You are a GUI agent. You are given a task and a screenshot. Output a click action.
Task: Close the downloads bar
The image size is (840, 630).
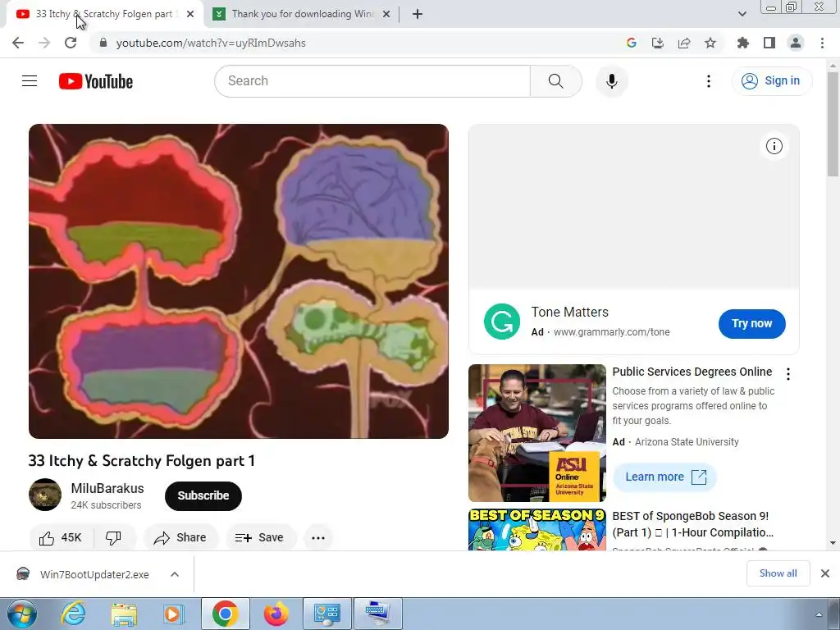pyautogui.click(x=825, y=573)
